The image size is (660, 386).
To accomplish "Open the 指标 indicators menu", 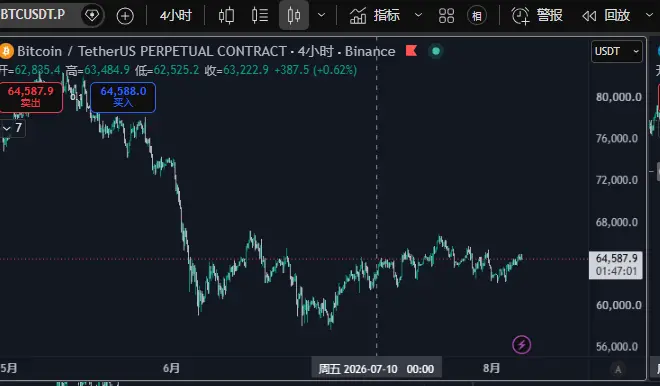I will coord(374,16).
